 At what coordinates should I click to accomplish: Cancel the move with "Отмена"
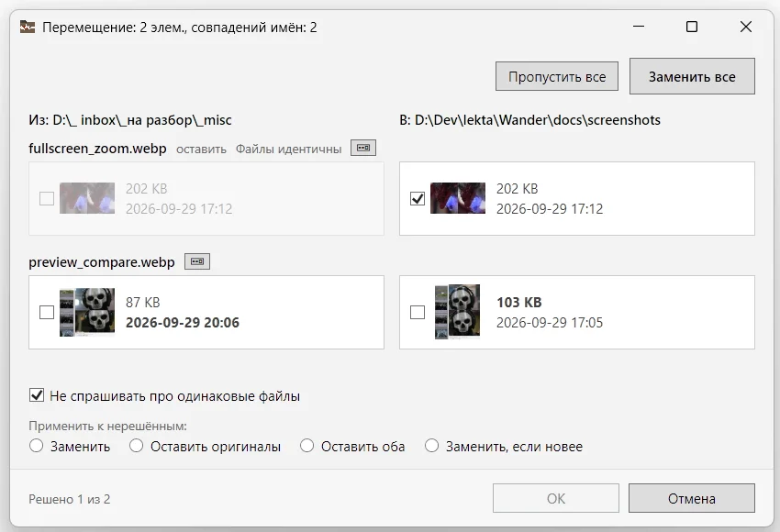pos(692,498)
